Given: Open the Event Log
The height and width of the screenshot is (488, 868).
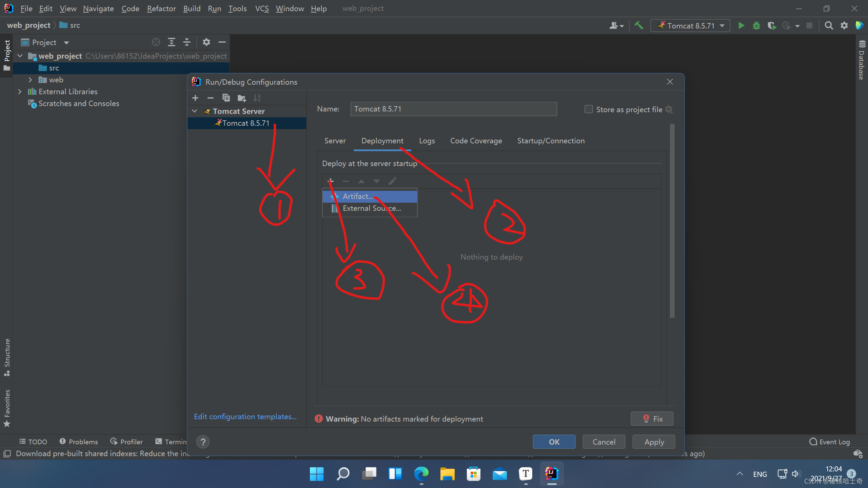Looking at the screenshot, I should click(829, 442).
